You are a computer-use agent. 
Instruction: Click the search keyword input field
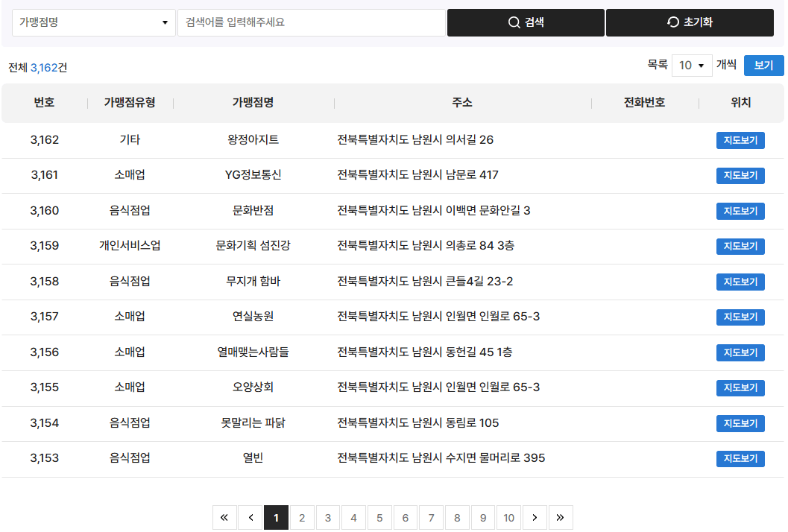(309, 22)
